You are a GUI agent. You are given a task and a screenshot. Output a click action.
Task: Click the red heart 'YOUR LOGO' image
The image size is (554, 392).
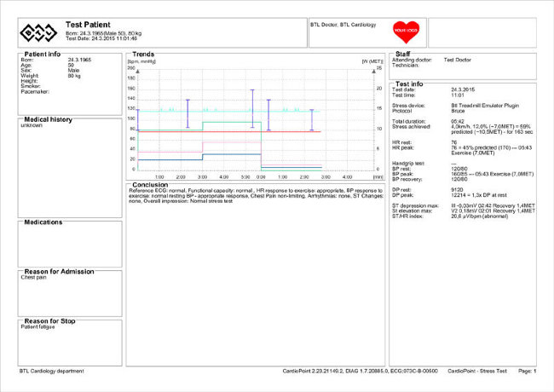(406, 32)
